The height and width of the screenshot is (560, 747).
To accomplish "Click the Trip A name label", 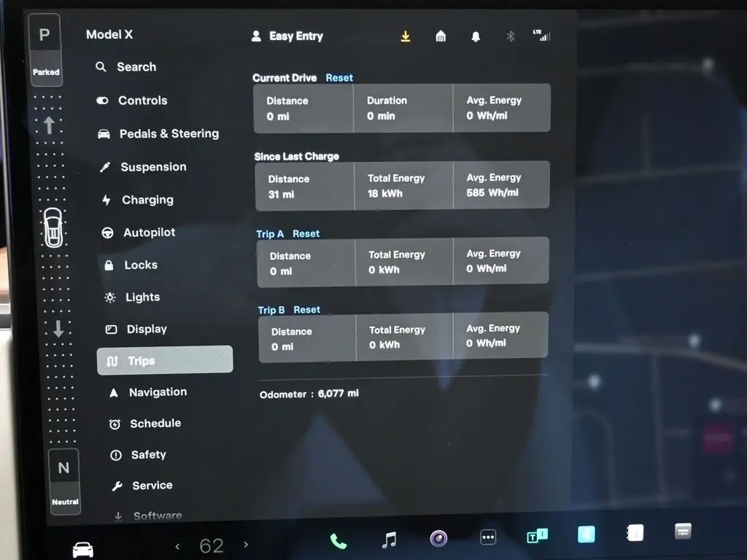I will click(x=270, y=234).
